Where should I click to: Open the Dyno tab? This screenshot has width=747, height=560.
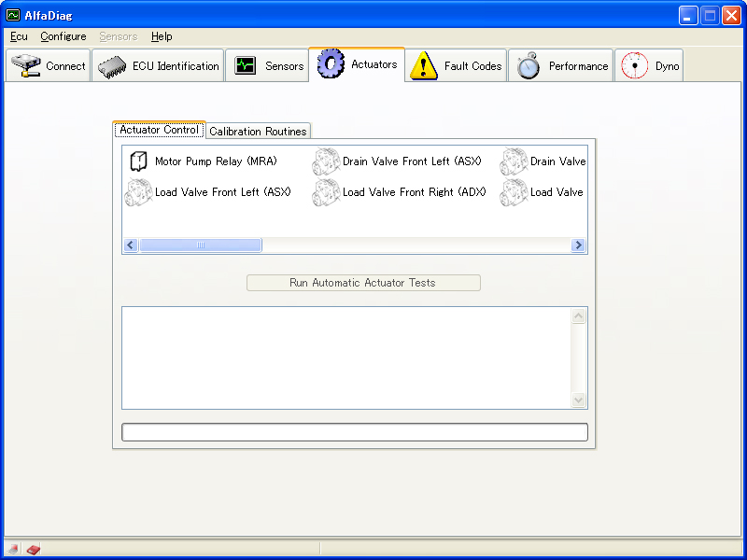649,65
